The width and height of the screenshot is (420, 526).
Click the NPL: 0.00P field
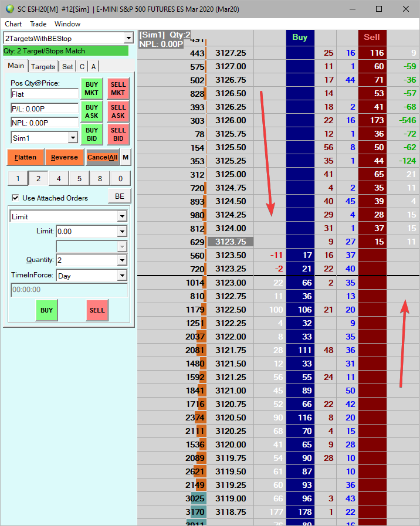(45, 123)
